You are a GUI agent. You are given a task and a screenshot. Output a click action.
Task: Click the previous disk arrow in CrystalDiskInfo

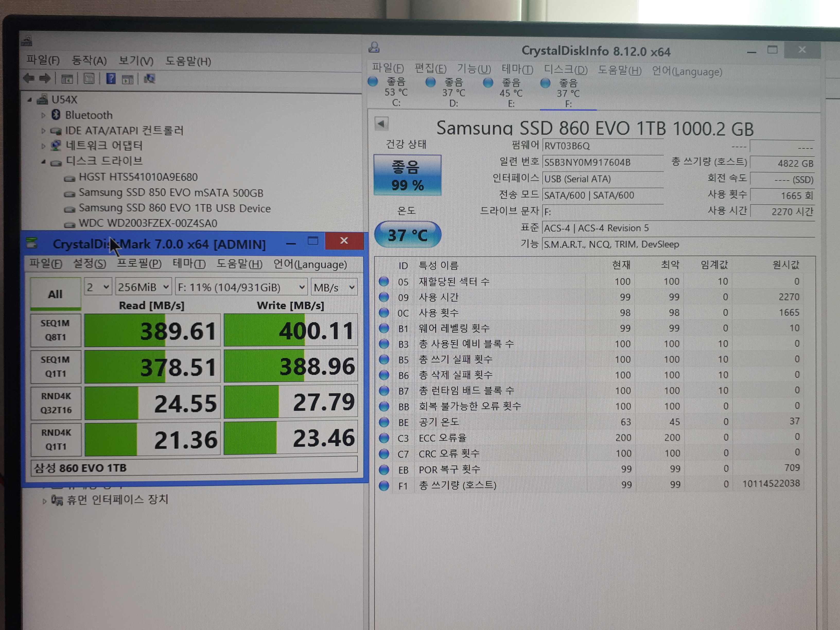point(381,124)
